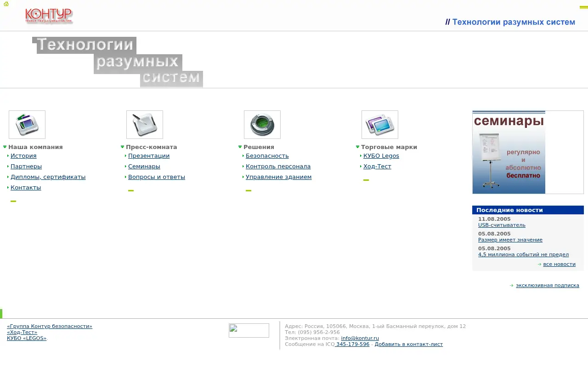The width and height of the screenshot is (588, 368).
Task: Click Добавить в контакт-лист
Action: tap(408, 345)
